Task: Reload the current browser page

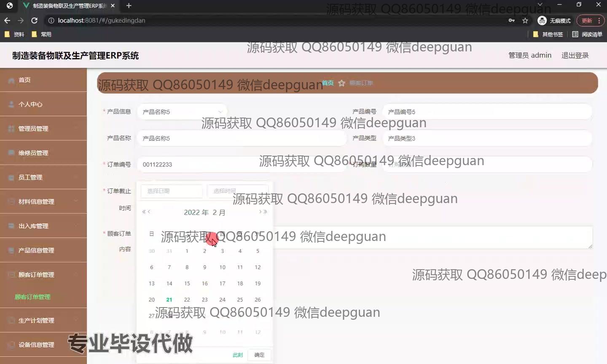Action: (35, 20)
